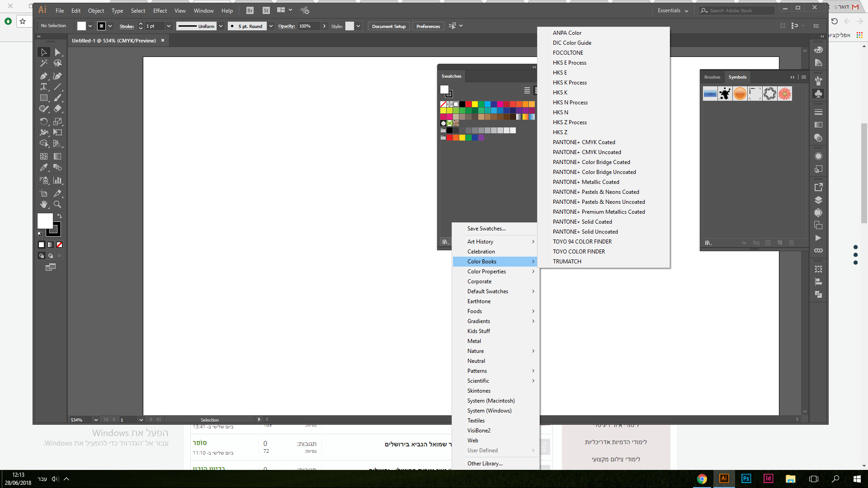Open the artboard navigation dropdown
Screen dimensions: 868x488
[x=141, y=420]
